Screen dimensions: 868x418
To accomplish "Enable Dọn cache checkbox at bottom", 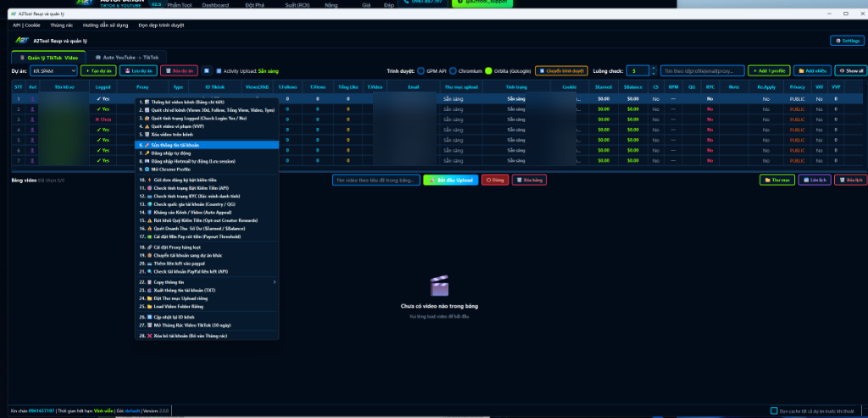I will (774, 411).
